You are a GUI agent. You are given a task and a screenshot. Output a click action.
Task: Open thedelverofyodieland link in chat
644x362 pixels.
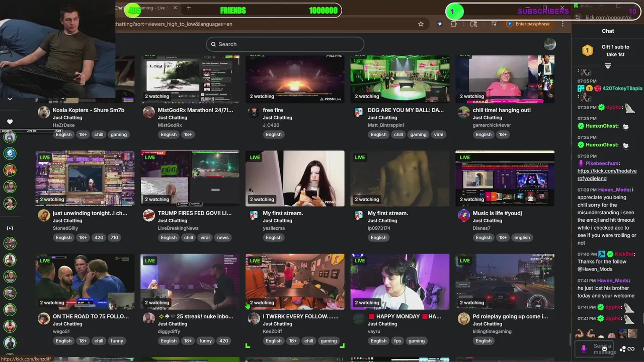tap(607, 174)
